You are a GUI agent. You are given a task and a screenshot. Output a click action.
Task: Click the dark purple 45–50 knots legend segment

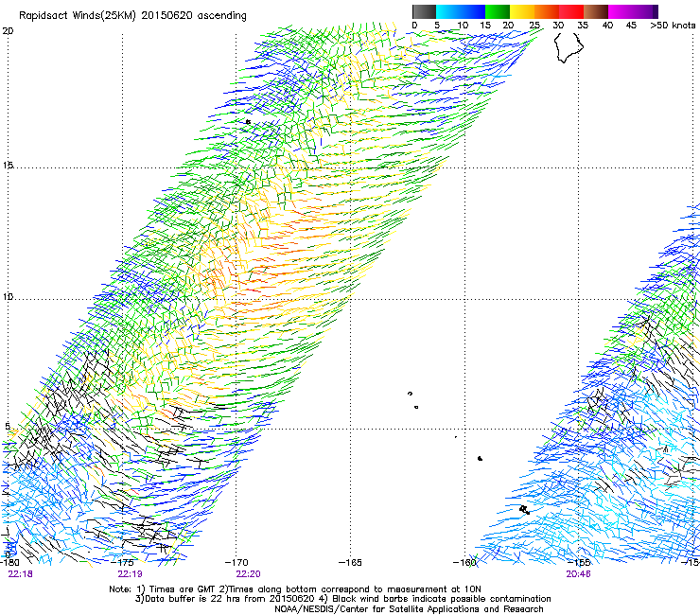pyautogui.click(x=645, y=11)
